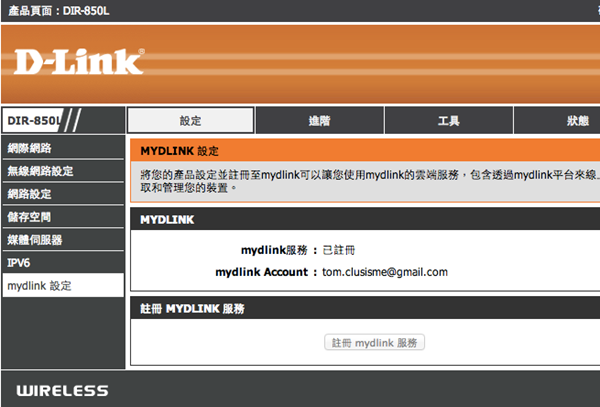The height and width of the screenshot is (407, 600).
Task: Select 媒體伺服器 in the sidebar
Action: click(63, 240)
